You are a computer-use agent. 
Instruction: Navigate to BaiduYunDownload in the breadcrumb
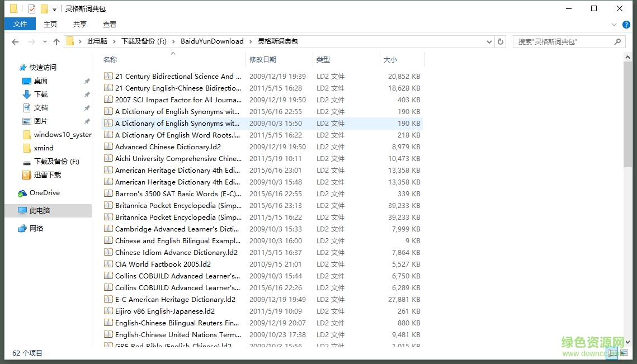click(x=212, y=41)
